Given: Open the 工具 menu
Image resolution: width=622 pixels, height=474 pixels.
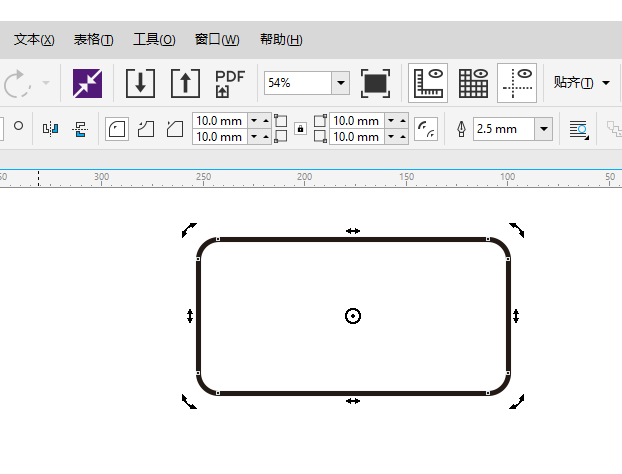Looking at the screenshot, I should click(153, 39).
